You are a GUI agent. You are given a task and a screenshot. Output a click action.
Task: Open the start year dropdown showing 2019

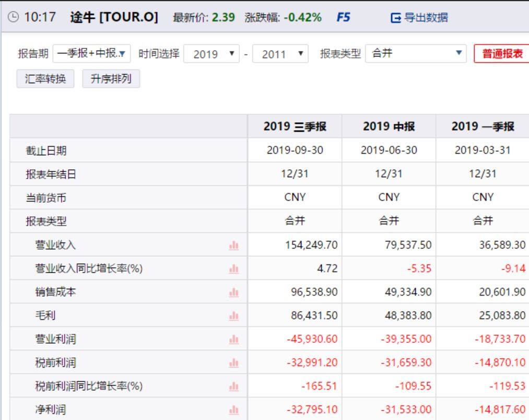pos(211,54)
